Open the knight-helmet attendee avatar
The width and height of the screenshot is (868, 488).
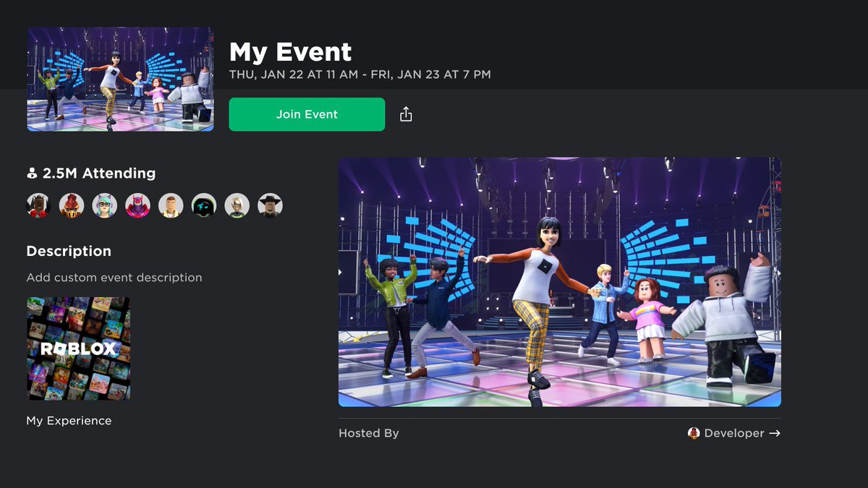point(72,205)
